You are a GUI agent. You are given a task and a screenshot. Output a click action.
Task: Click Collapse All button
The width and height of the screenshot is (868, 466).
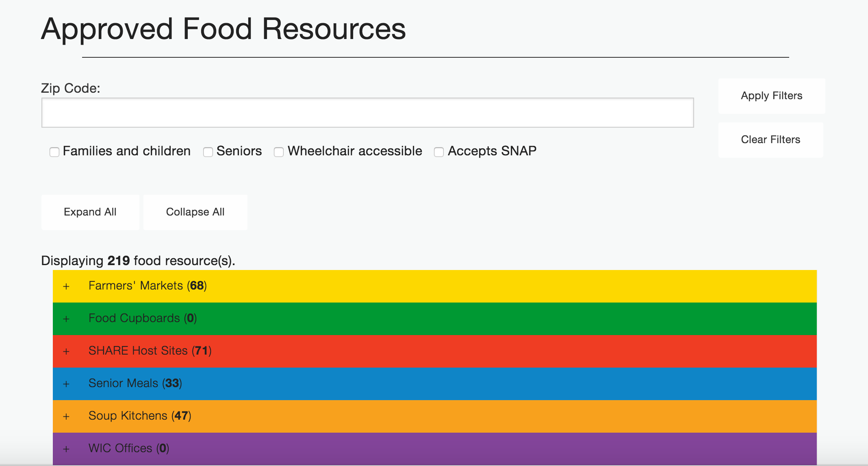pos(195,212)
